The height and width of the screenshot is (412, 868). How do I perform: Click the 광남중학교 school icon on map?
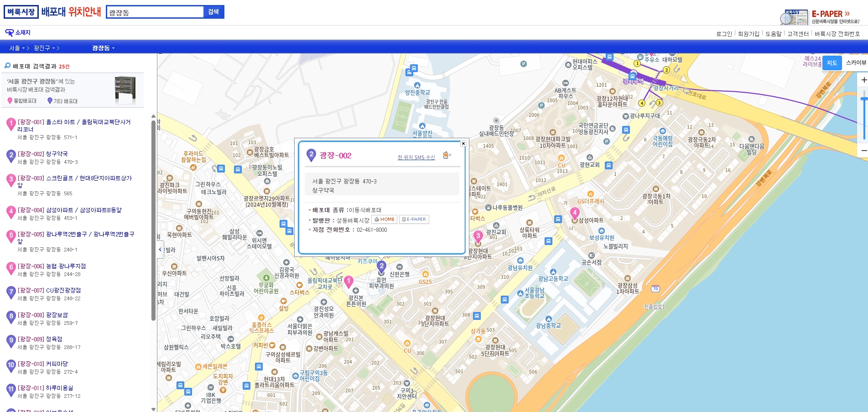click(548, 319)
